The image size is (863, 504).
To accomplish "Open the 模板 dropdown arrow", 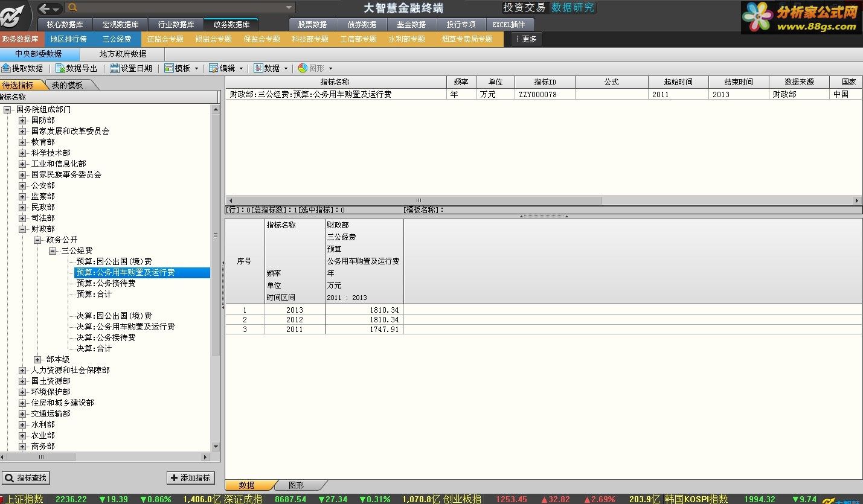I will 197,68.
